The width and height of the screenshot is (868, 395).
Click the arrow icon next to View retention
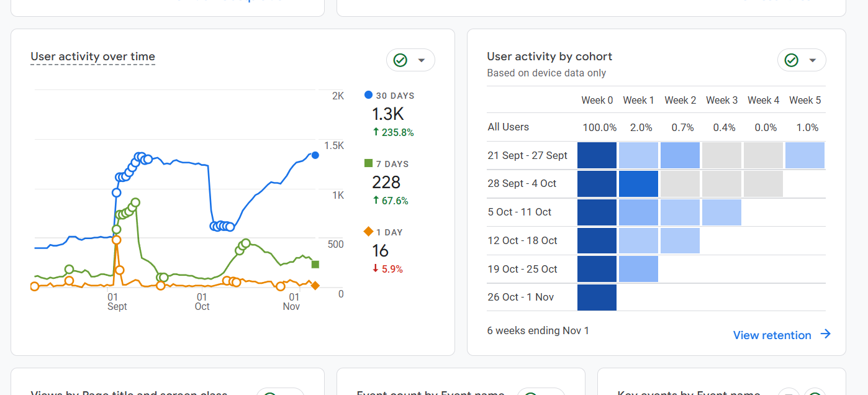(825, 334)
